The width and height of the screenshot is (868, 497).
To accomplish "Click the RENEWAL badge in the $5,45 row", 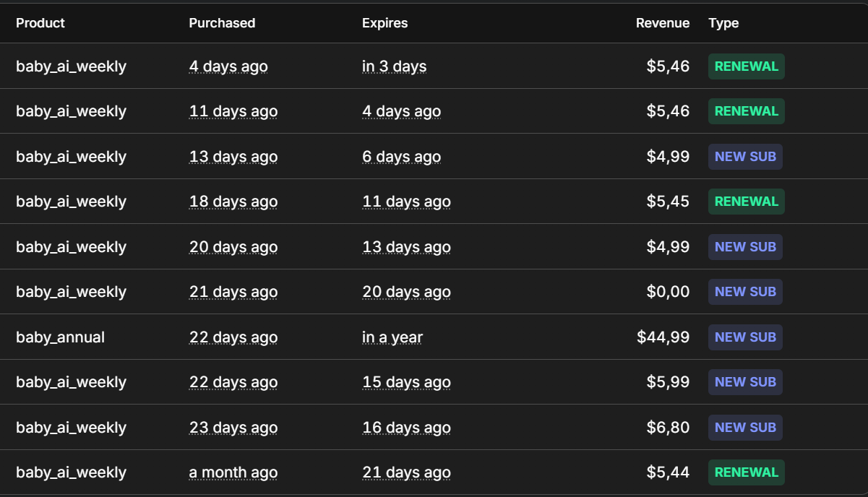I will tap(747, 202).
